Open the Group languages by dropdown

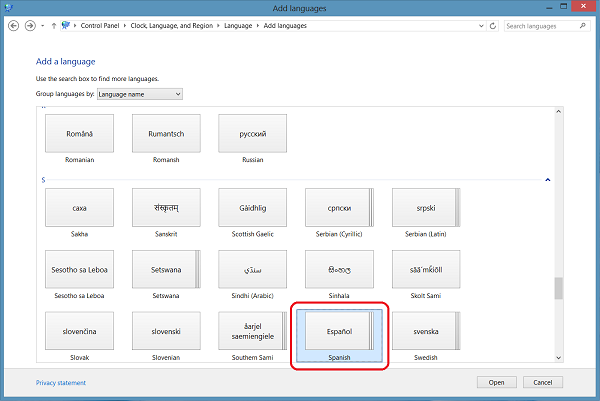(139, 94)
